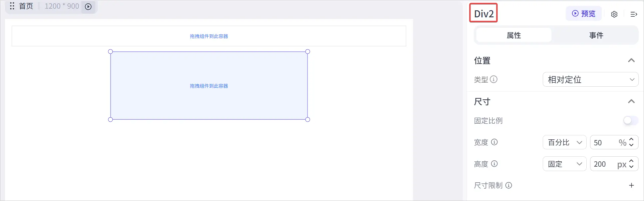This screenshot has height=201, width=644.
Task: Open settings gear icon in the property panel
Action: pyautogui.click(x=614, y=14)
